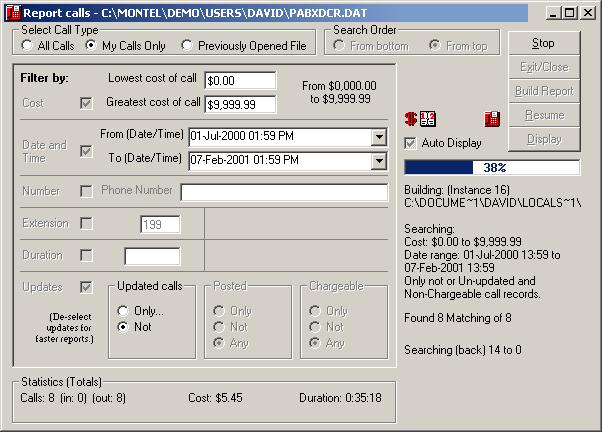Click the 'Non-Chargeable call records.' text

pyautogui.click(x=472, y=294)
